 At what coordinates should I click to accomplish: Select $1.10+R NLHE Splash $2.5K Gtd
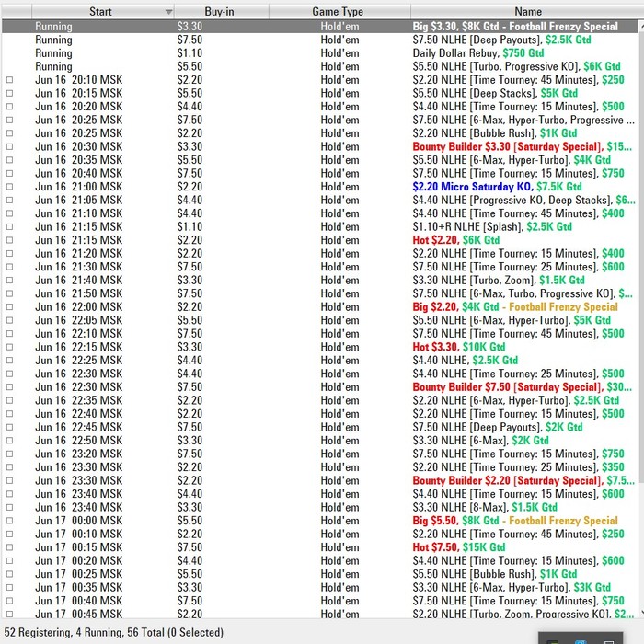[x=320, y=226]
